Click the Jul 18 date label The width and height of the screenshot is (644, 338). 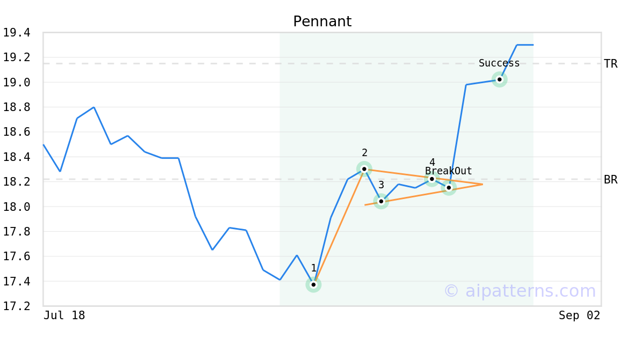pos(64,315)
